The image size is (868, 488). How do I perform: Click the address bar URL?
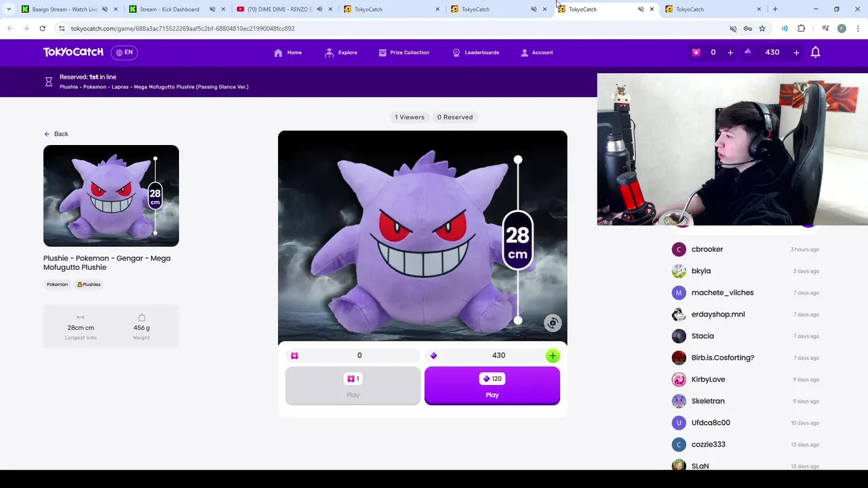coord(182,28)
